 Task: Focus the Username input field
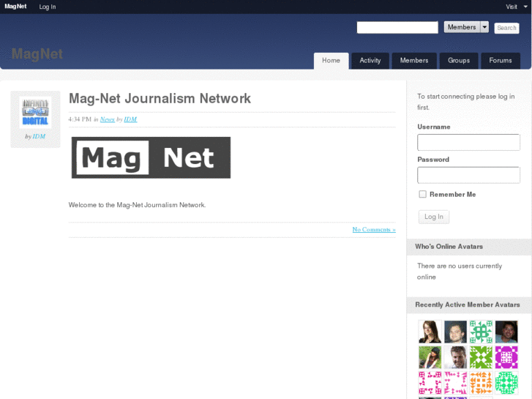point(468,142)
